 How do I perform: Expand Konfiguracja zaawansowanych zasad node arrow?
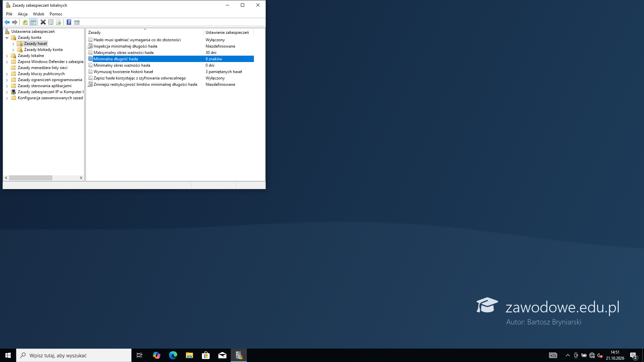click(x=7, y=98)
